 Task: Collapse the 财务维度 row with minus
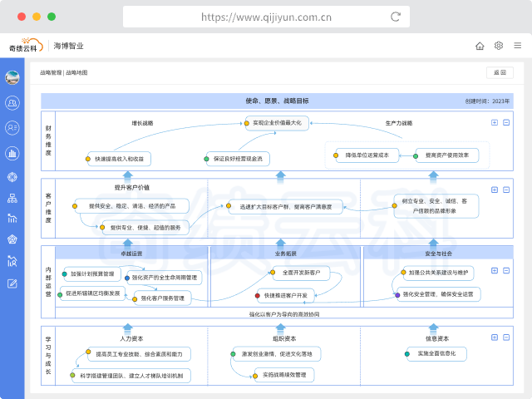[x=506, y=122]
